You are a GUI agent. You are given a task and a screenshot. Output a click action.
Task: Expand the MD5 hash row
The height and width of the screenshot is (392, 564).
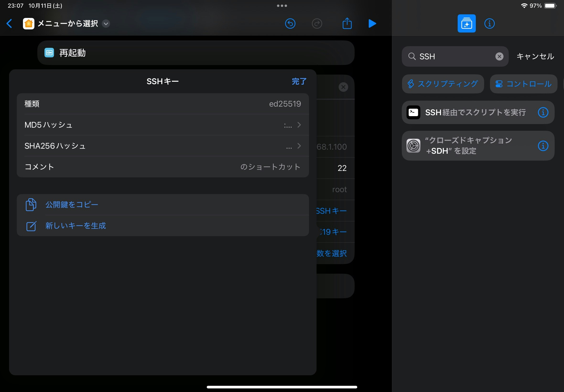(299, 125)
